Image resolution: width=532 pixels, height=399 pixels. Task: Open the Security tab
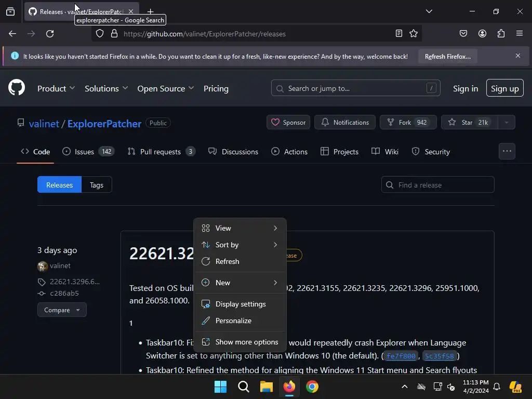[431, 152]
